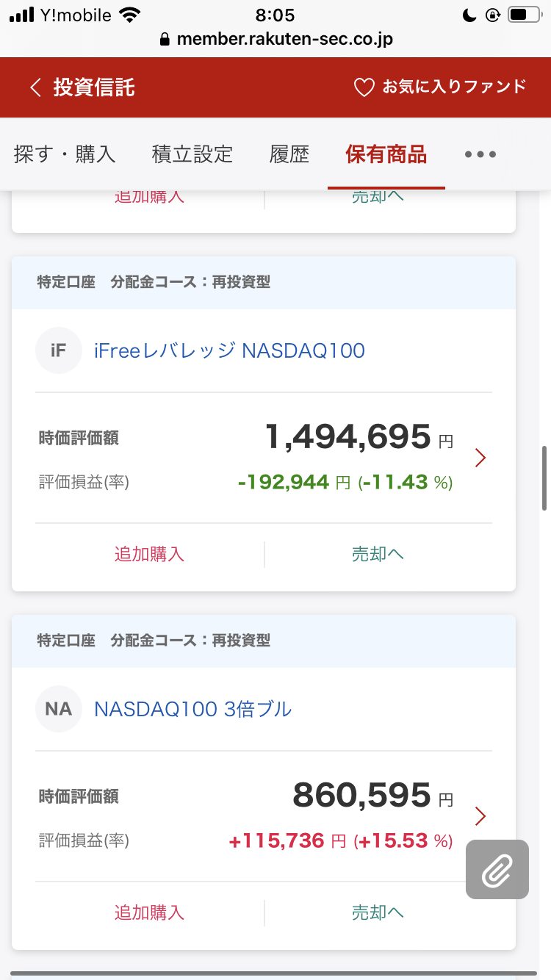This screenshot has width=551, height=980.
Task: Tap the back arrow beside 投資信託
Action: click(35, 87)
